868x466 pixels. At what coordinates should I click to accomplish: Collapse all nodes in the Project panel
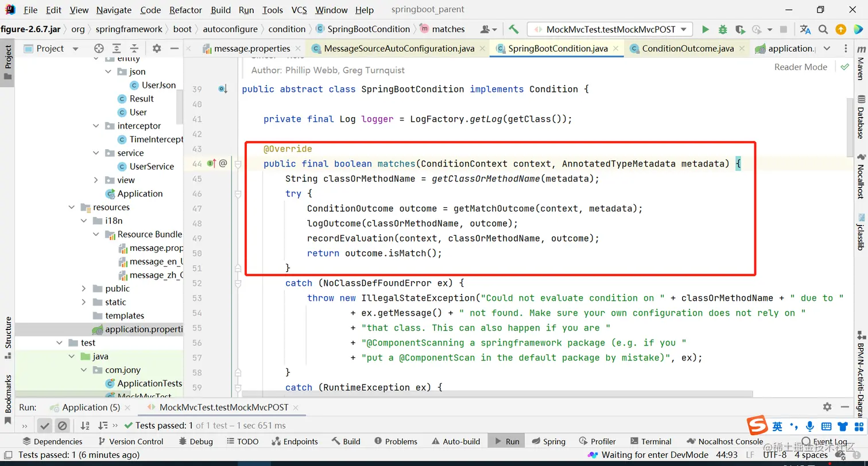click(134, 48)
